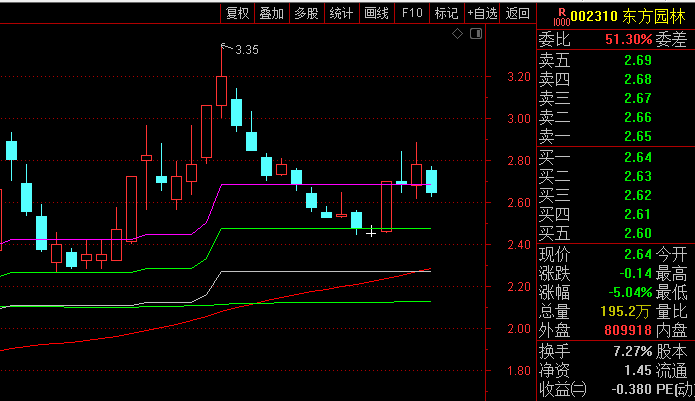The height and width of the screenshot is (401, 695).
Task: Toggle the side panel layout icon
Action: [475, 34]
